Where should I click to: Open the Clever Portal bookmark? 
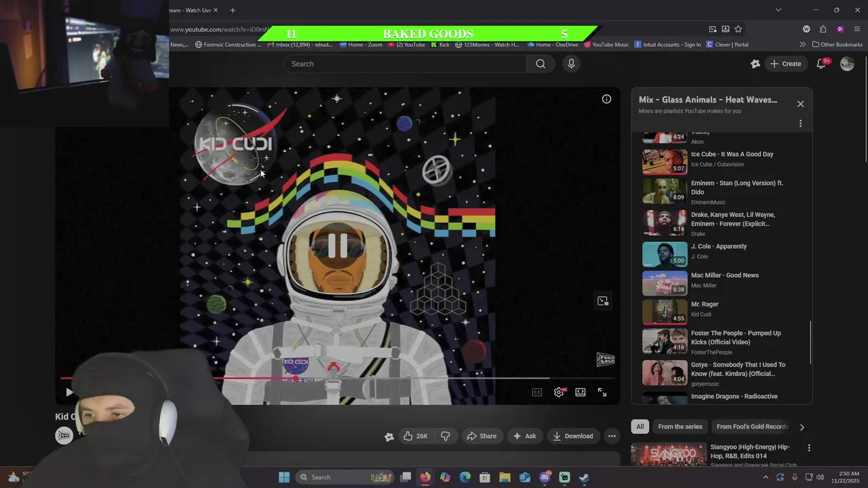point(727,45)
